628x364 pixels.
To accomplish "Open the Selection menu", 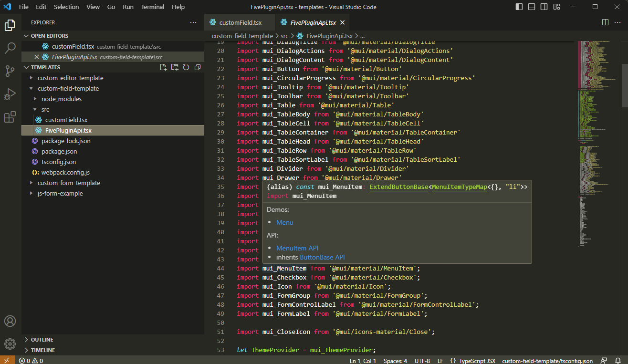I will click(x=66, y=7).
